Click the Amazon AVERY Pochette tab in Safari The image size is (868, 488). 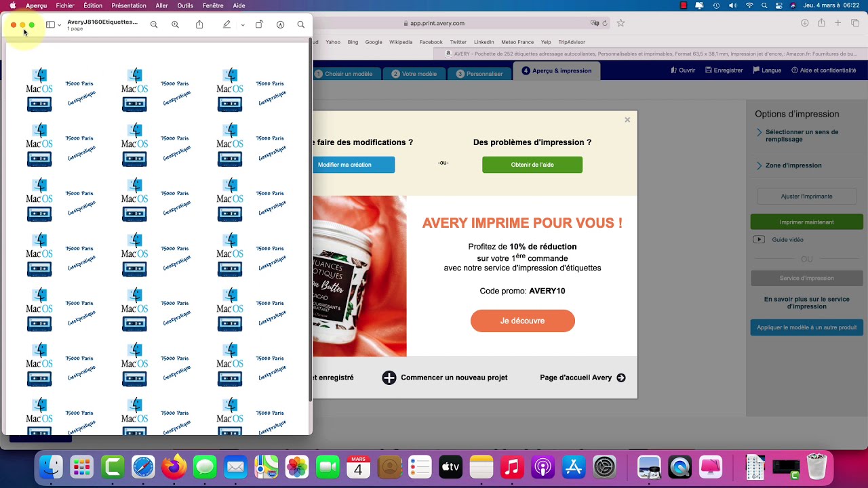point(651,54)
